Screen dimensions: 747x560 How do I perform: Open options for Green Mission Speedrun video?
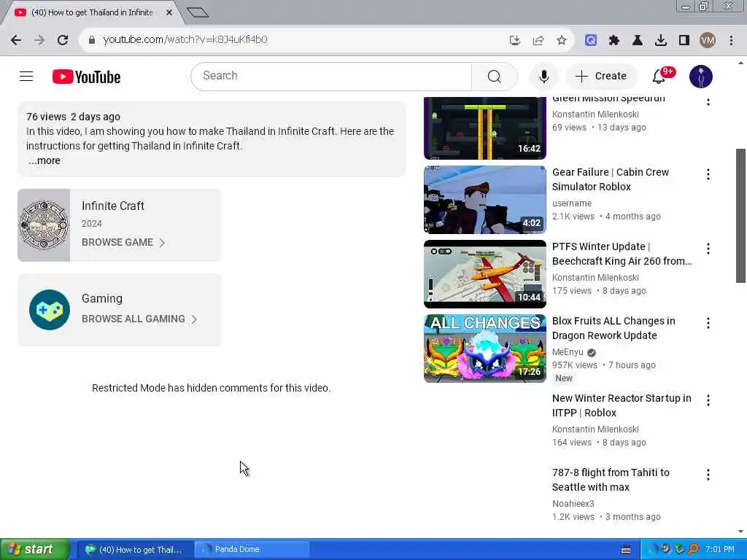[x=708, y=101]
